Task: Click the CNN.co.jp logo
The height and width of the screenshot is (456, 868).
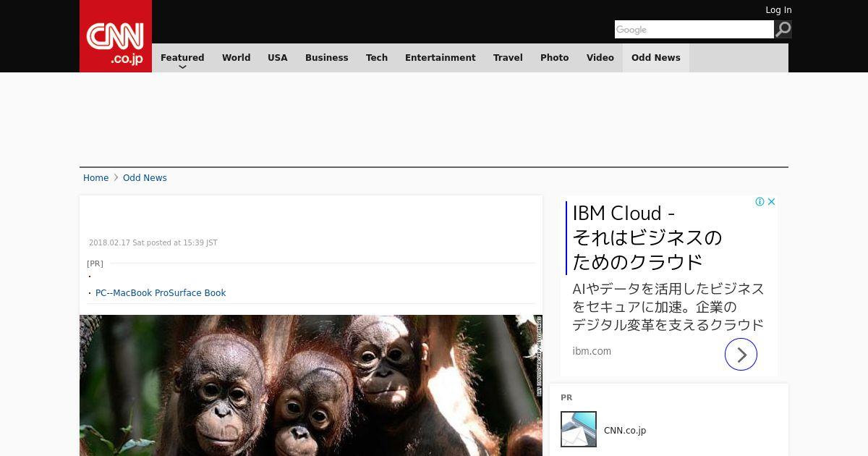Action: tap(116, 36)
